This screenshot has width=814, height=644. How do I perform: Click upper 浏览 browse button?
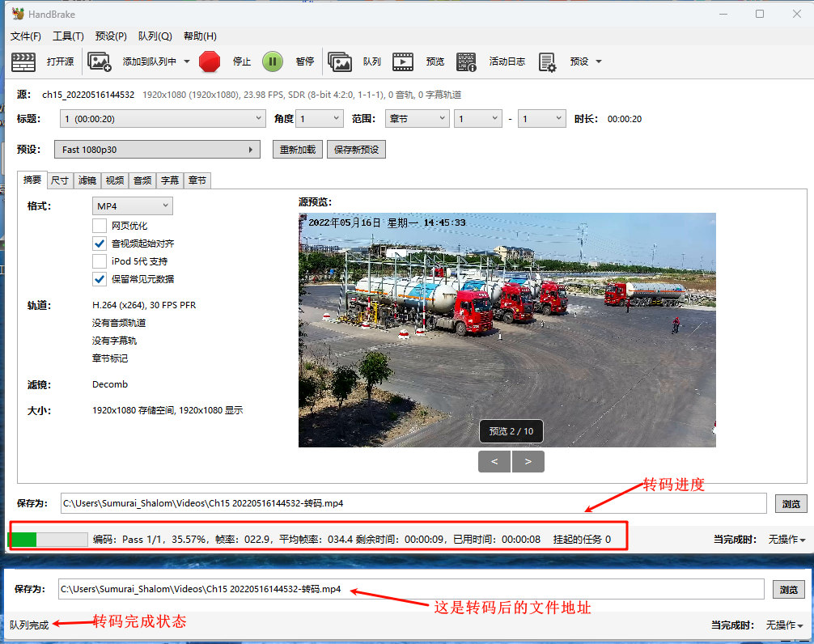[791, 504]
